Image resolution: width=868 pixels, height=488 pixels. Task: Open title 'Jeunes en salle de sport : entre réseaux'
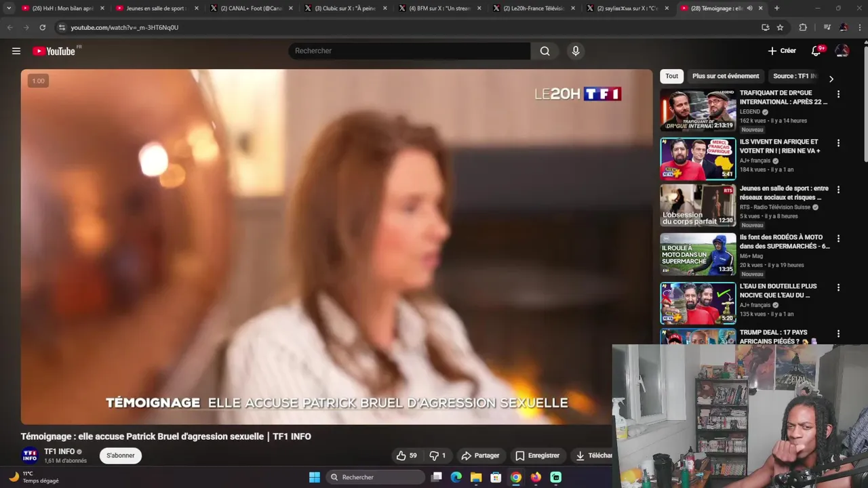784,192
